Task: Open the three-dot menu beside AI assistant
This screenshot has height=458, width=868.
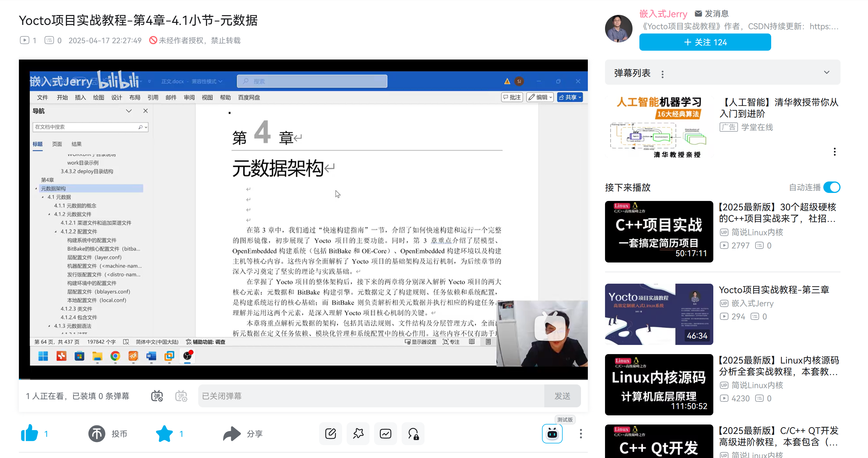Action: coord(581,433)
